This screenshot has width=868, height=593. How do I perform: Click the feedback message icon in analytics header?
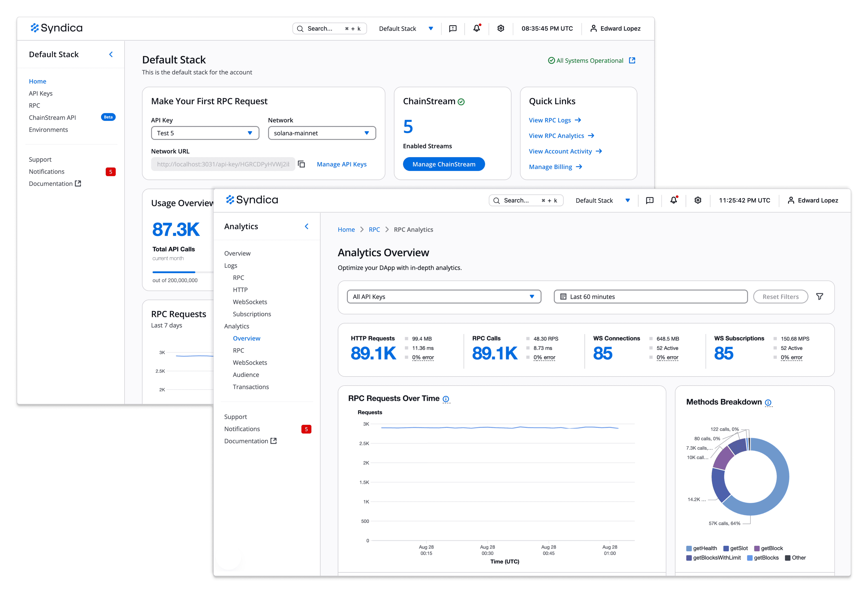point(650,200)
